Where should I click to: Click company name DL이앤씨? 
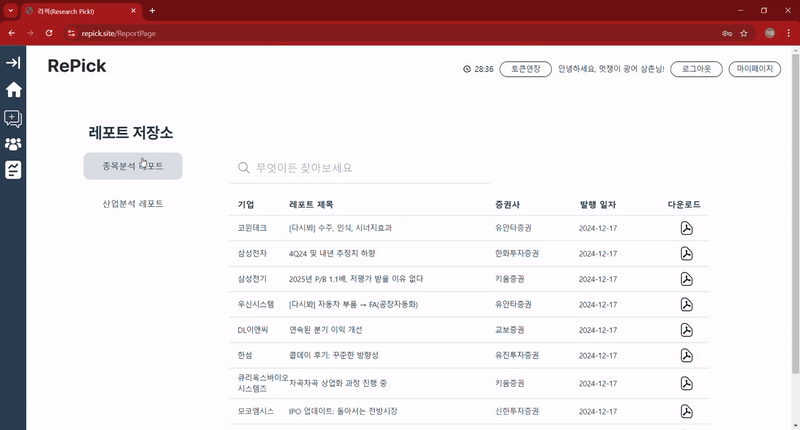pos(253,330)
